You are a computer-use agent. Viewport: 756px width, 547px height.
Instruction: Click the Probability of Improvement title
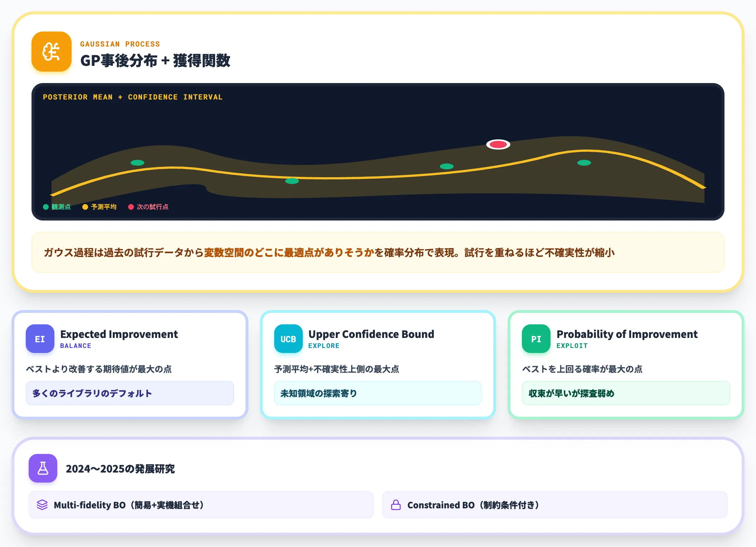[627, 334]
